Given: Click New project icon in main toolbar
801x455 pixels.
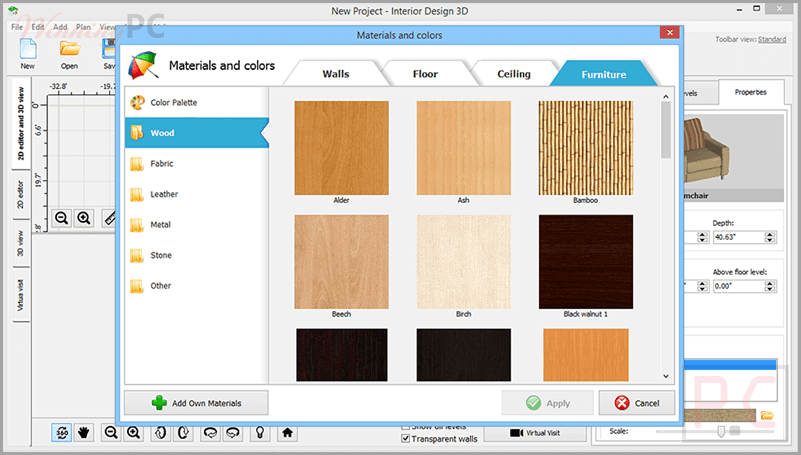Looking at the screenshot, I should click(28, 51).
